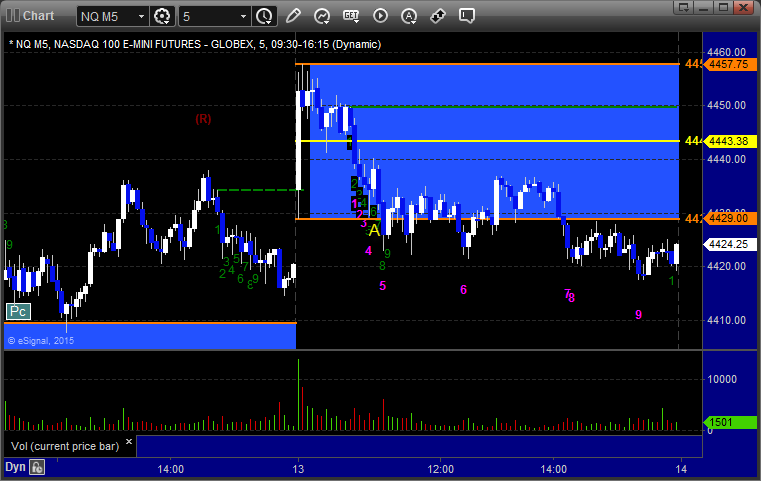Click the 13 date marker on time axis
The width and height of the screenshot is (761, 481).
[x=298, y=469]
